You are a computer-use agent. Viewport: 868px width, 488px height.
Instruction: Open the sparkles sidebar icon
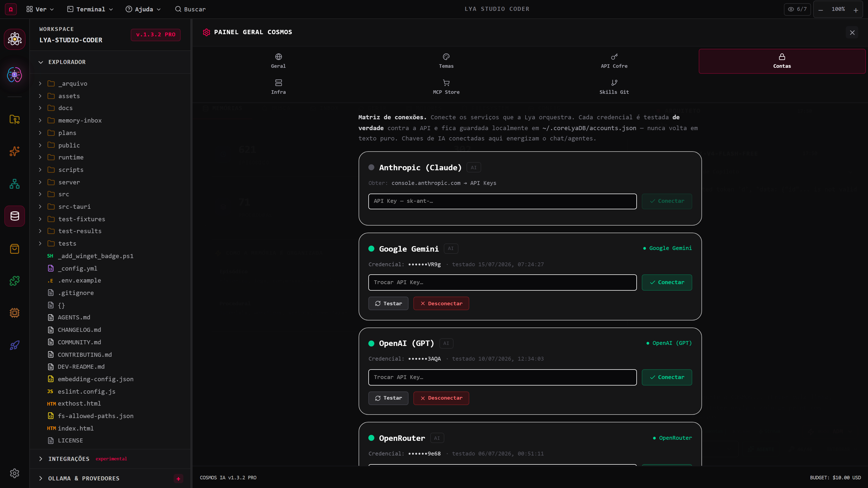14,151
